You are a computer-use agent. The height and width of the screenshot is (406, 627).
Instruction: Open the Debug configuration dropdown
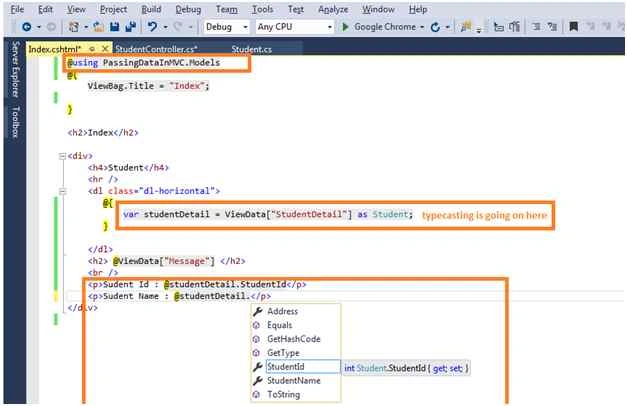pyautogui.click(x=226, y=27)
